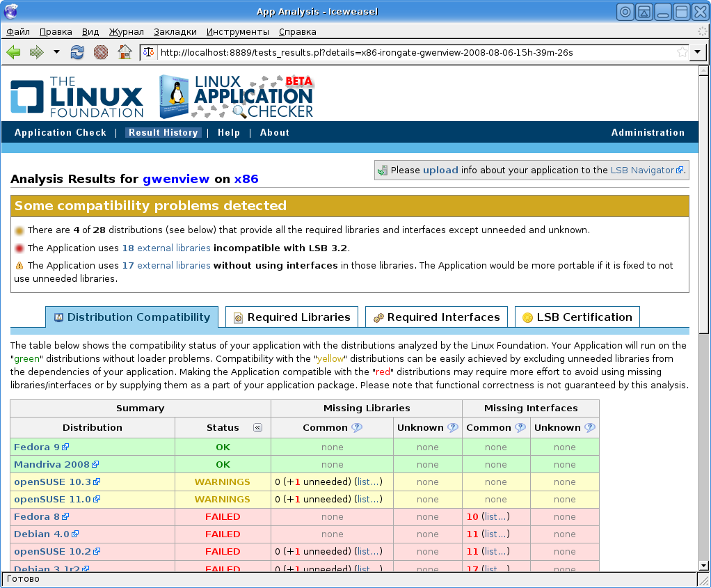
Task: Click the external link icon beside Debian 4.0
Action: pyautogui.click(x=75, y=534)
